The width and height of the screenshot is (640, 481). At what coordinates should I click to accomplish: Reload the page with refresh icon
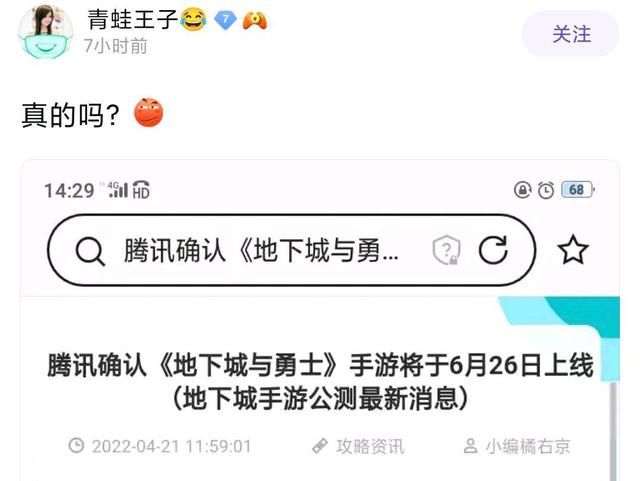(x=493, y=249)
